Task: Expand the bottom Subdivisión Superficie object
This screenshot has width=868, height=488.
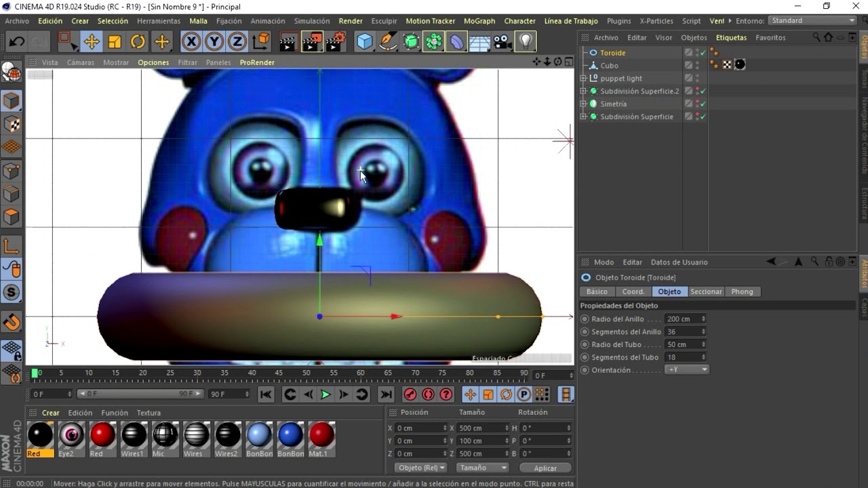Action: (583, 117)
